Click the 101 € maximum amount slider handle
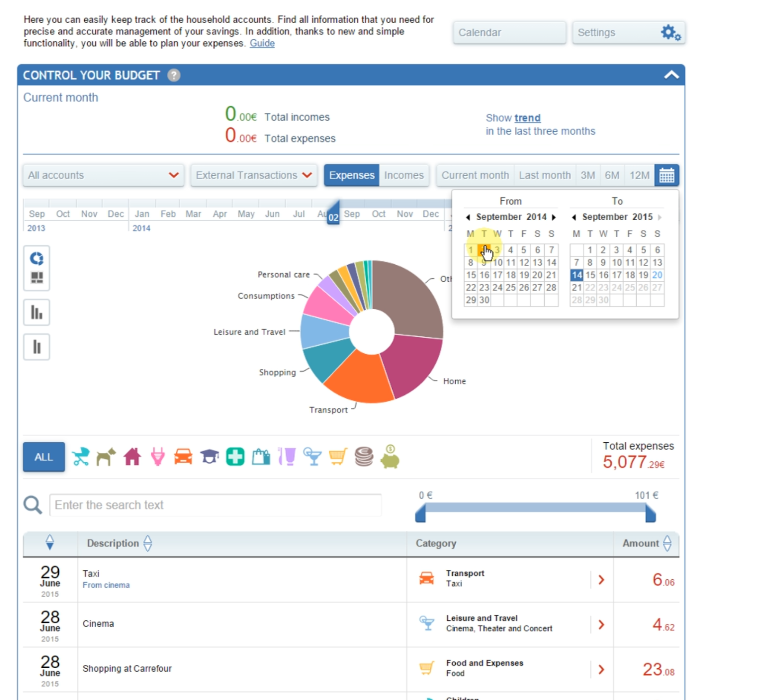Viewport: 758px width, 700px height. (x=650, y=513)
